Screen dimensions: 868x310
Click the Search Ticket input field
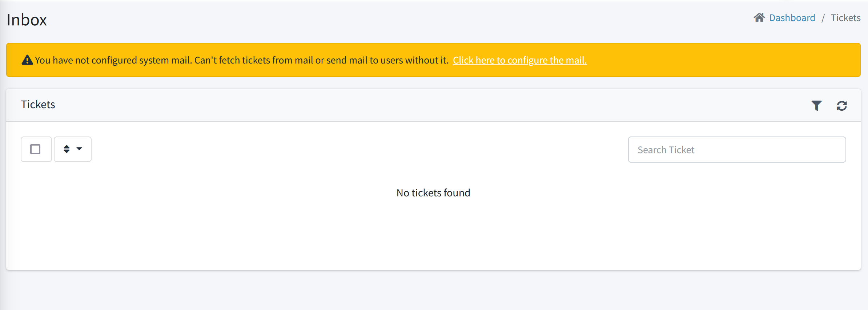point(737,149)
